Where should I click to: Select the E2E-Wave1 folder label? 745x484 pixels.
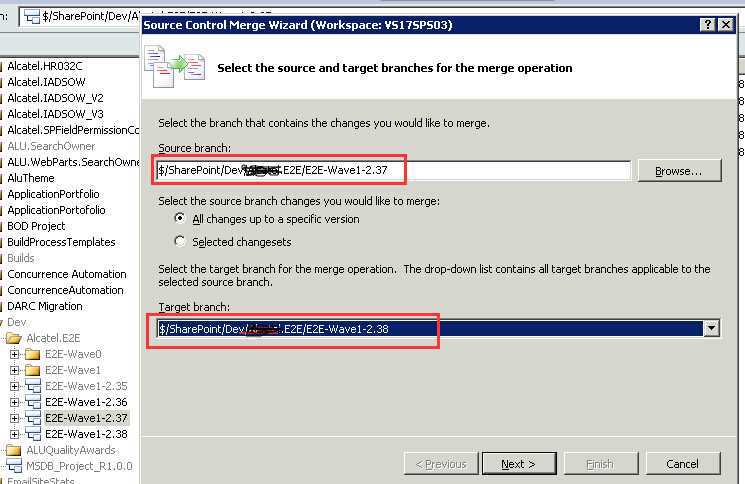coord(73,370)
